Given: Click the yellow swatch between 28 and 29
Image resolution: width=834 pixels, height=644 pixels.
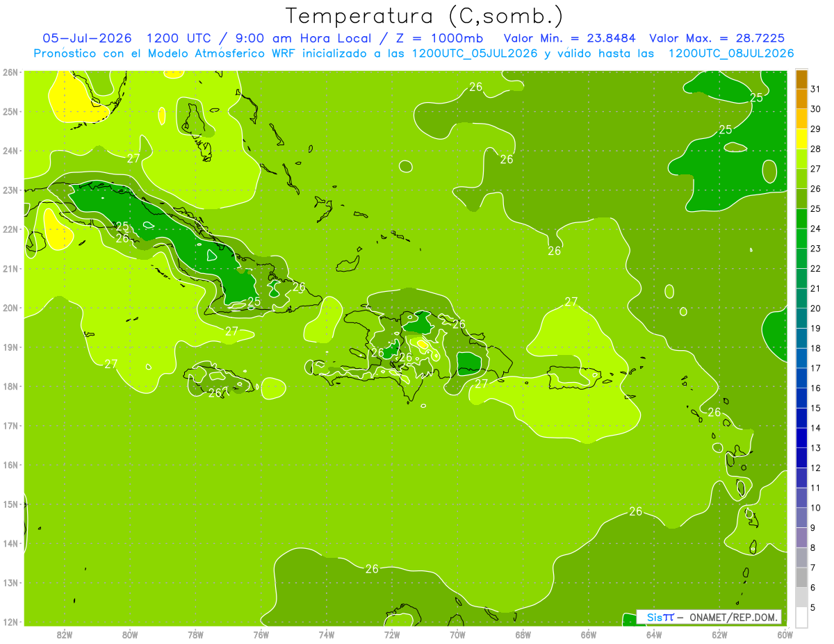Looking at the screenshot, I should point(801,139).
